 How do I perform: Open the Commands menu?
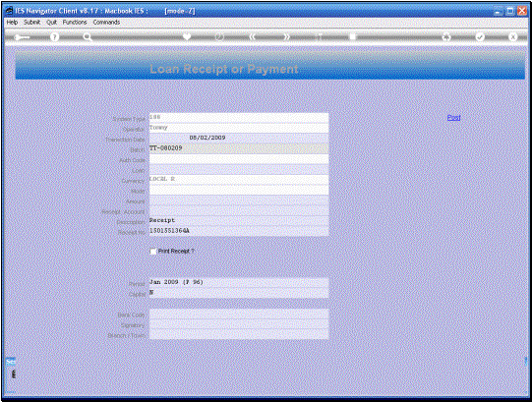[x=106, y=22]
